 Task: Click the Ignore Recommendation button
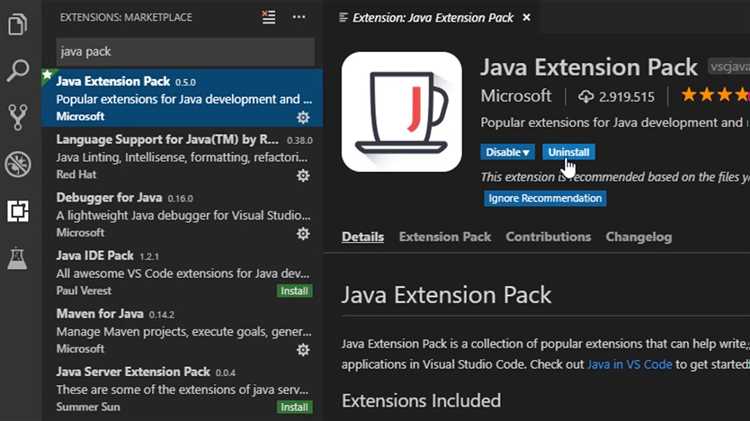pos(545,198)
